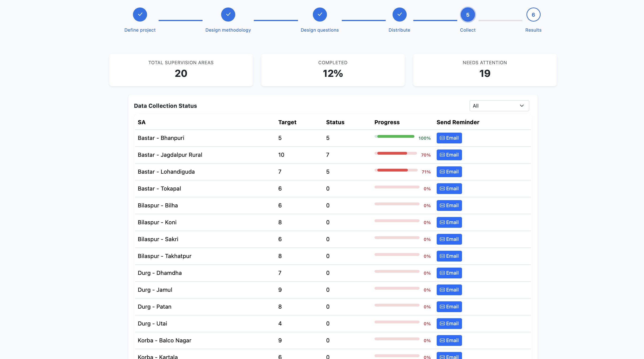Select the Results step labeled 6

point(533,15)
